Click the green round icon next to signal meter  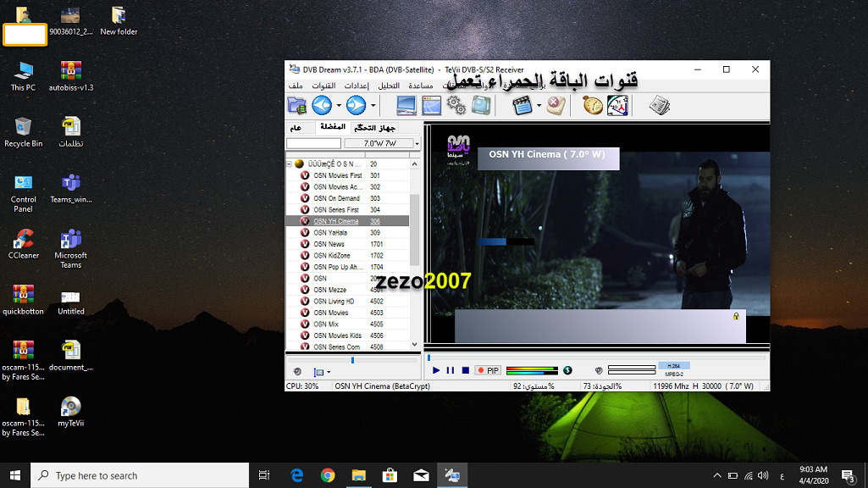pyautogui.click(x=567, y=370)
